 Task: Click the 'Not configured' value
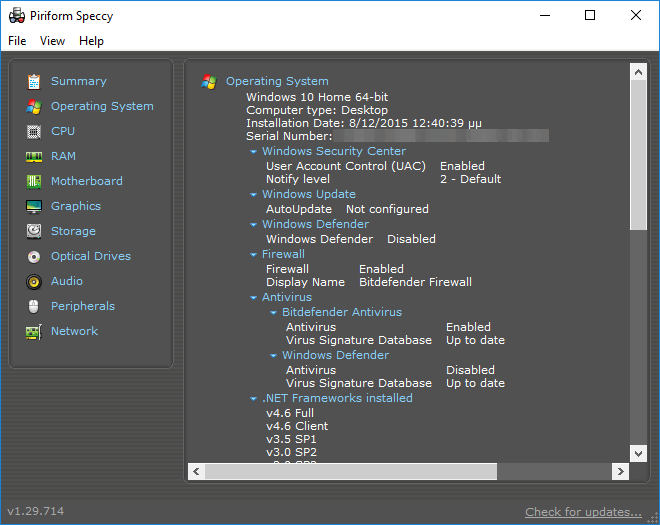[387, 209]
